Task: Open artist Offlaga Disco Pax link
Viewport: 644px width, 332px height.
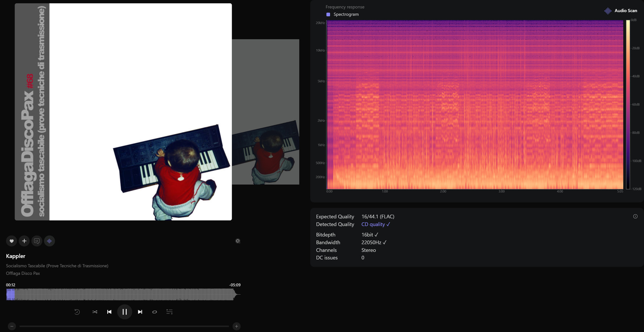Action: coord(23,273)
